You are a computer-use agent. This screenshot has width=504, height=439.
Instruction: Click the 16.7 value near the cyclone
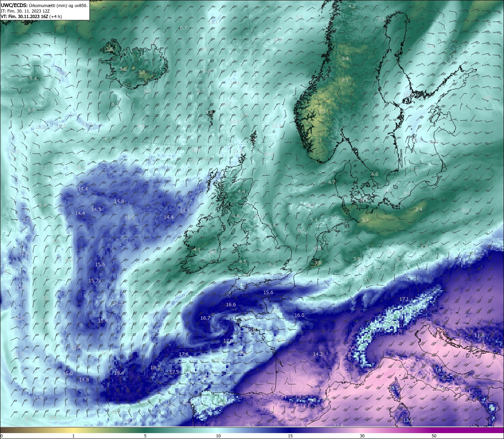tap(205, 318)
